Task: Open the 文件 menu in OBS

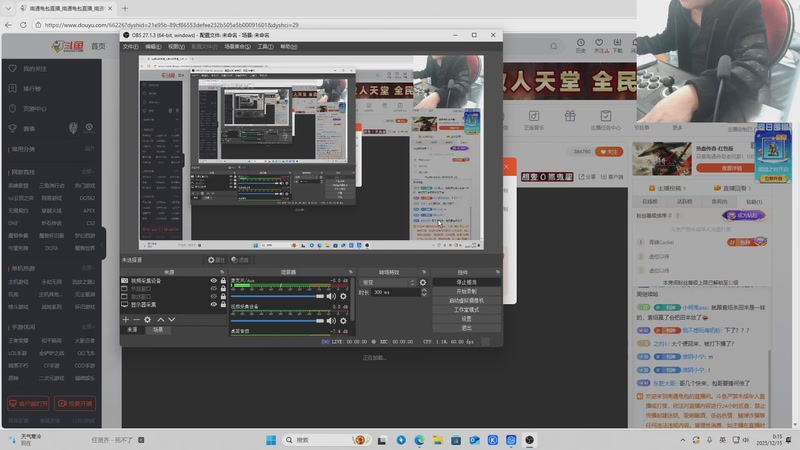Action: 130,46
